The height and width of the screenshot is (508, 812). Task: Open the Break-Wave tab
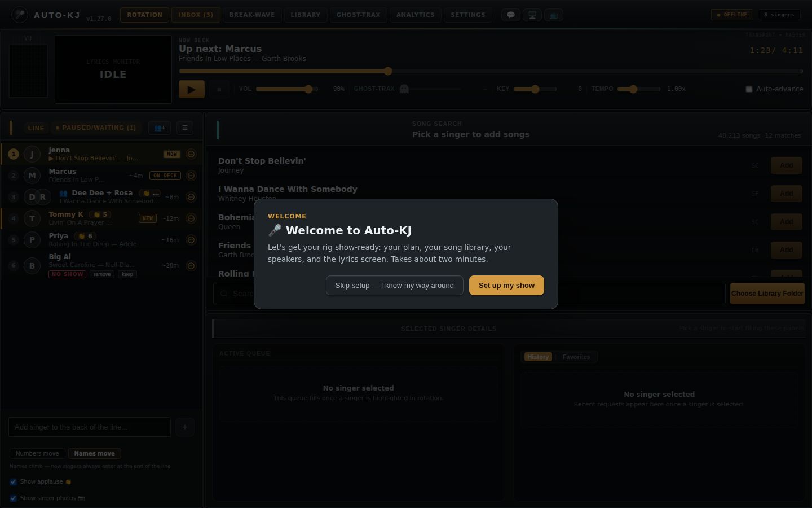click(x=252, y=15)
